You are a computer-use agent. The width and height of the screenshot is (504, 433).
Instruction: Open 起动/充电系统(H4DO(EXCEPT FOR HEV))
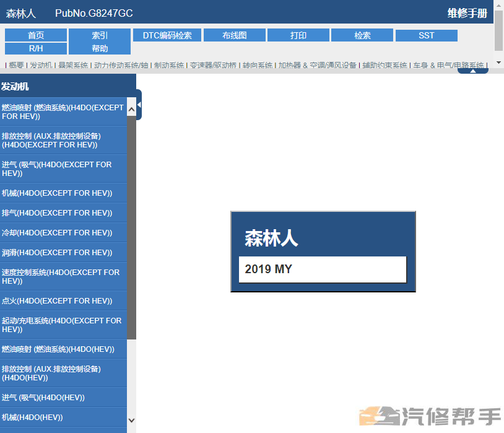[x=63, y=325]
